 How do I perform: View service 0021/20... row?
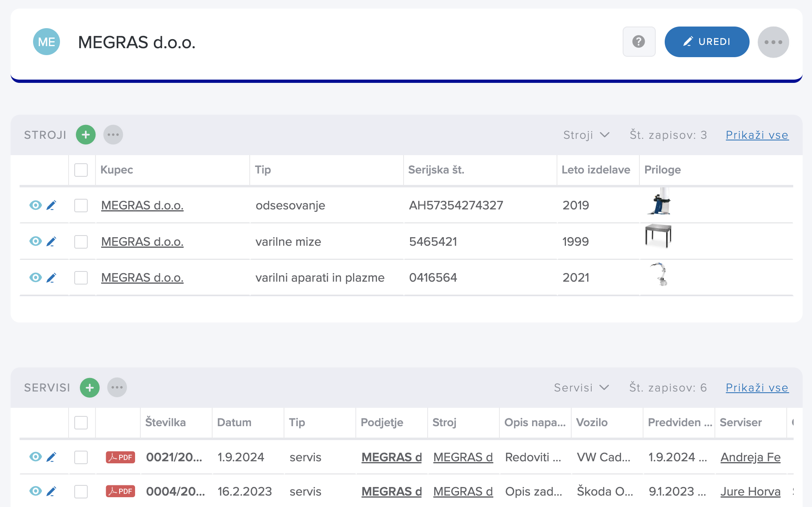click(35, 457)
